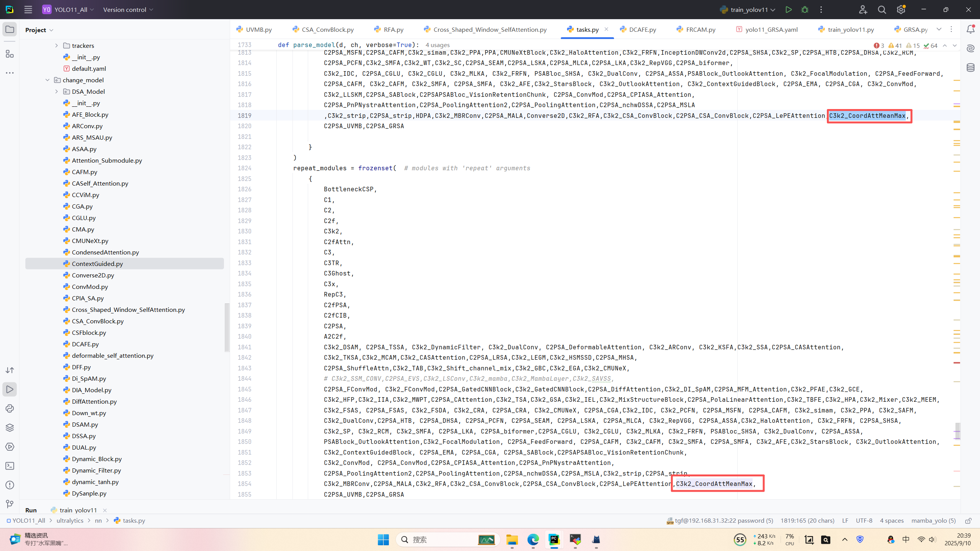Click ultralytics in the breadcrumb path
980x551 pixels.
(x=70, y=520)
